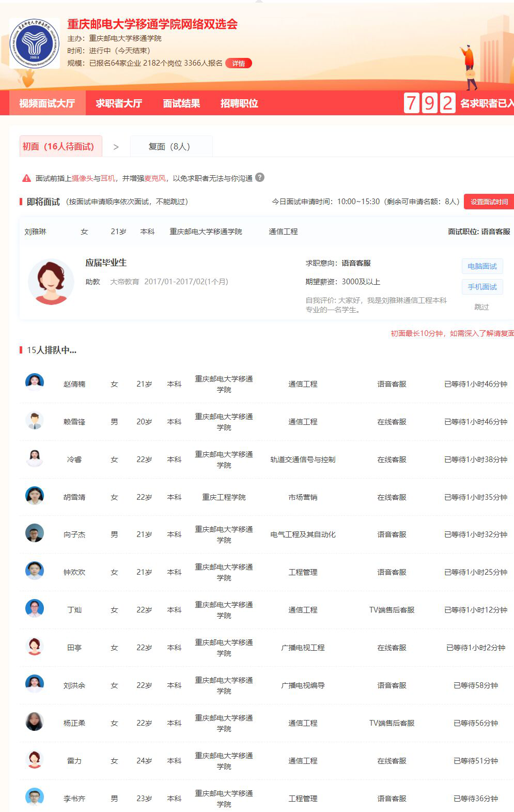Select the 复面 (8人) tab
The height and width of the screenshot is (812, 514).
coord(169,147)
